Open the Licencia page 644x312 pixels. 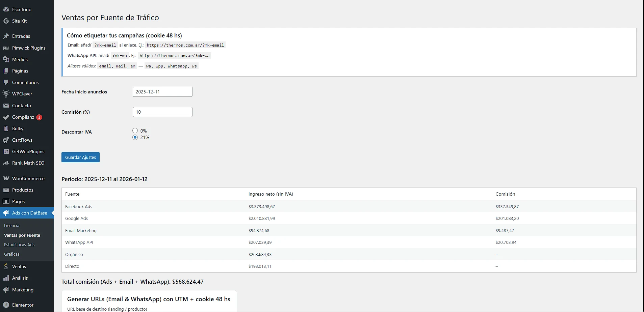click(x=12, y=225)
